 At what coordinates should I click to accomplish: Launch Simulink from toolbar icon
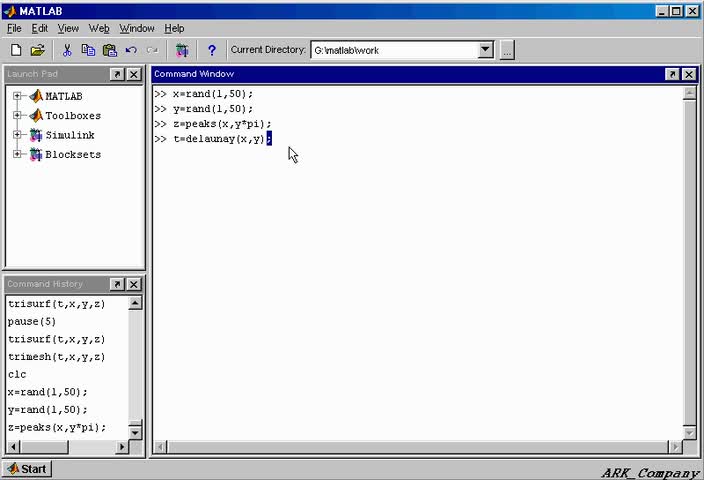(182, 50)
